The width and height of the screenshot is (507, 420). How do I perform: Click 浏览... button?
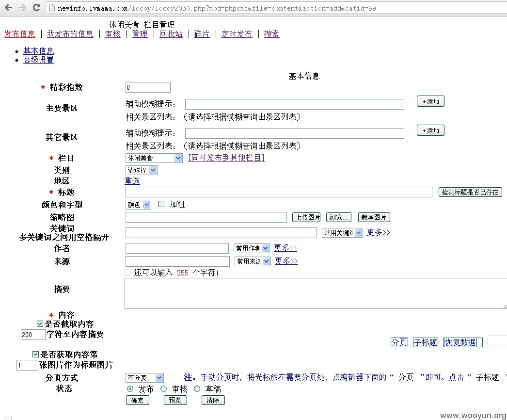point(338,217)
